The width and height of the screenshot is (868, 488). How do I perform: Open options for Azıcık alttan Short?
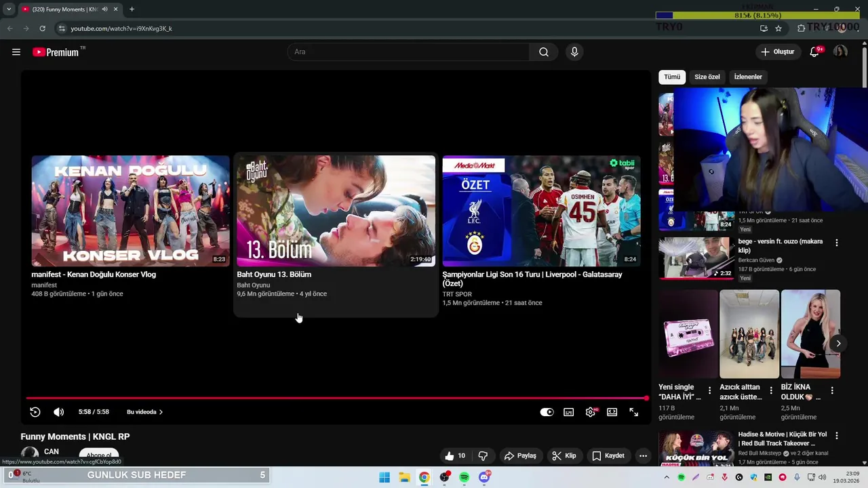[771, 391]
